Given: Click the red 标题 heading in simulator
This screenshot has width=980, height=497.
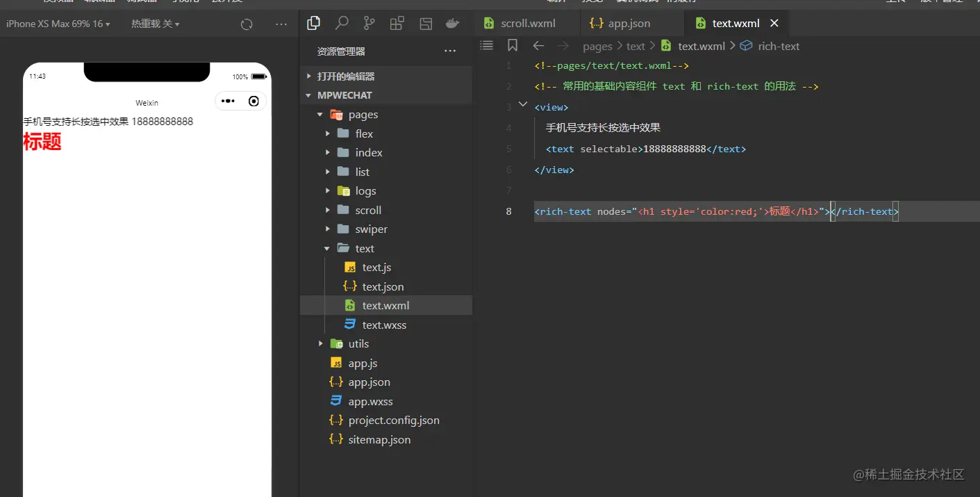Looking at the screenshot, I should click(42, 142).
